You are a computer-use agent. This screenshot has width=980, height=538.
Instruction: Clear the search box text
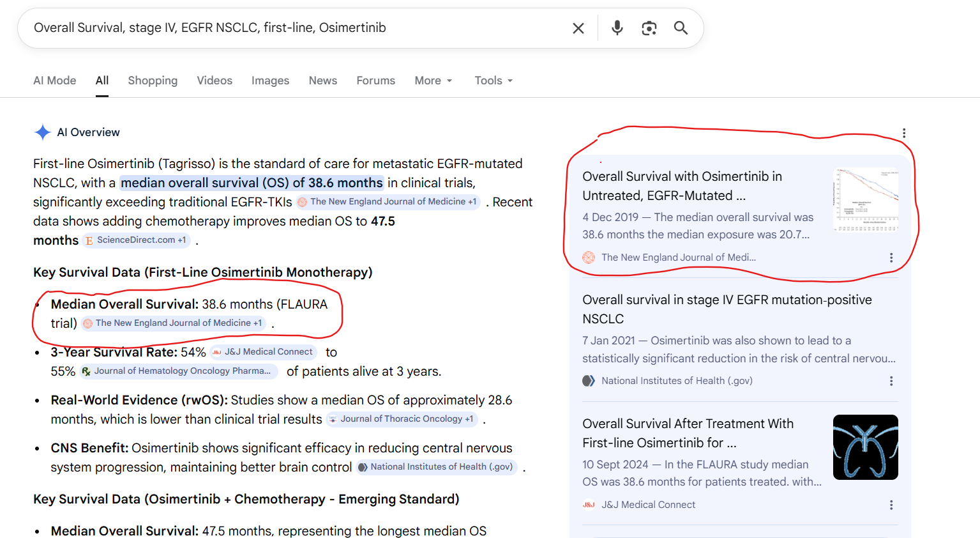point(578,28)
